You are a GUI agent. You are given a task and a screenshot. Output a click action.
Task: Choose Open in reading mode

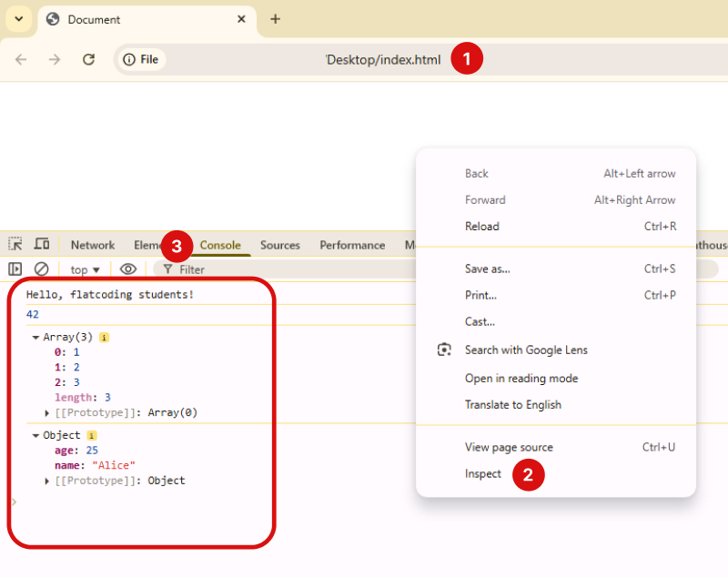tap(556, 379)
